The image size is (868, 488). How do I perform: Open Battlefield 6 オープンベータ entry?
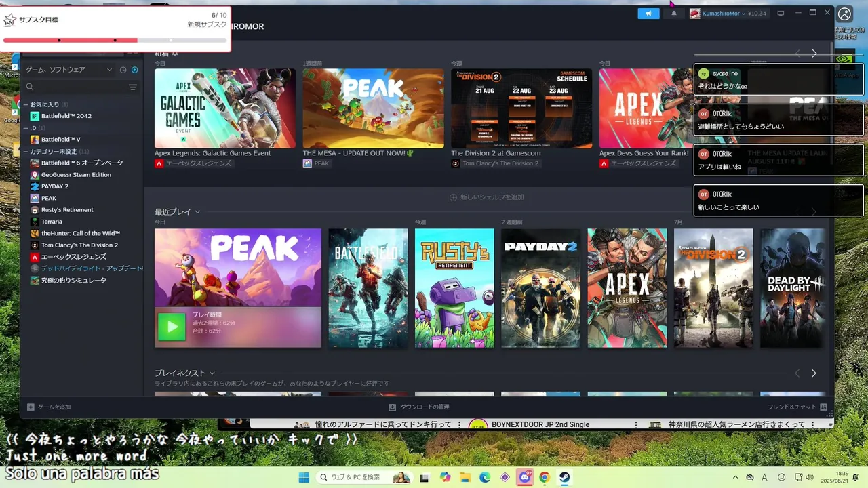(82, 163)
